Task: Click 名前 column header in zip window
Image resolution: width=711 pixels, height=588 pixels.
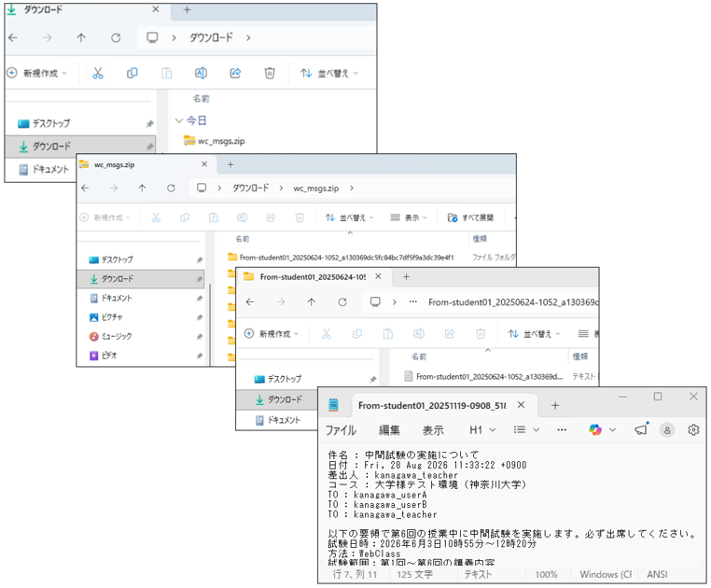Action: coord(243,239)
